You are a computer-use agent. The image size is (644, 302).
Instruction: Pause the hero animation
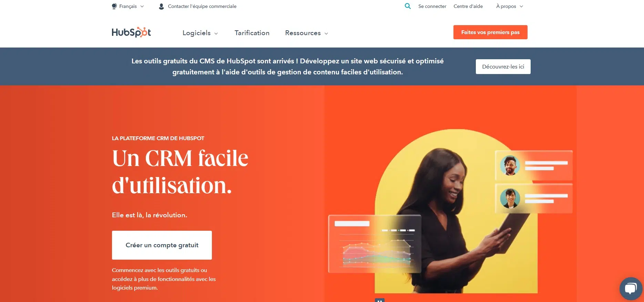click(379, 300)
